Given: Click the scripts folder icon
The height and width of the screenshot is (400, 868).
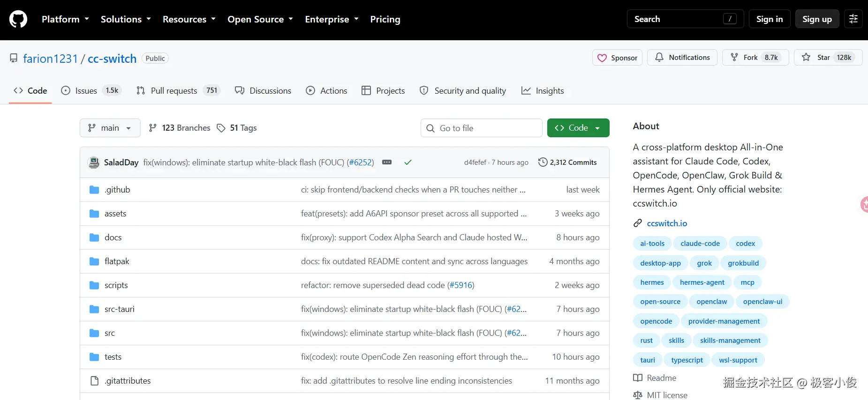Looking at the screenshot, I should 94,285.
